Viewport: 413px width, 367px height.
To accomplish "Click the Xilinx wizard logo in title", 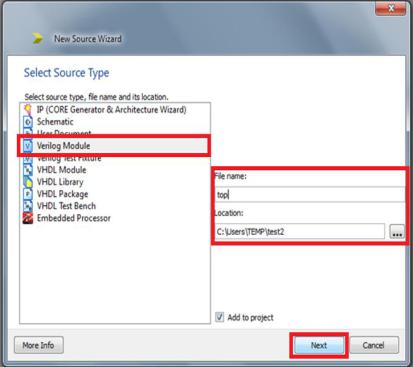I will [x=37, y=38].
